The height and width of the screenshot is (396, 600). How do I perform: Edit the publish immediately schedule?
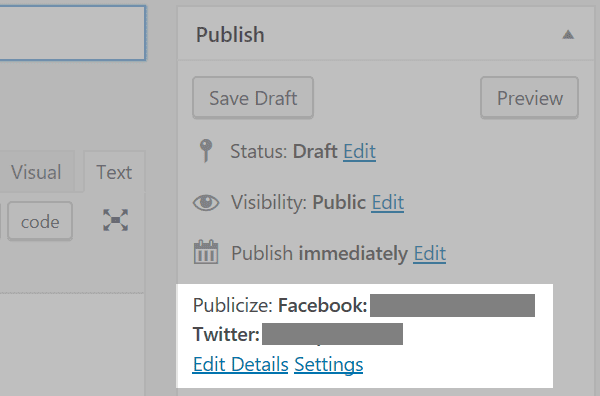coord(429,253)
